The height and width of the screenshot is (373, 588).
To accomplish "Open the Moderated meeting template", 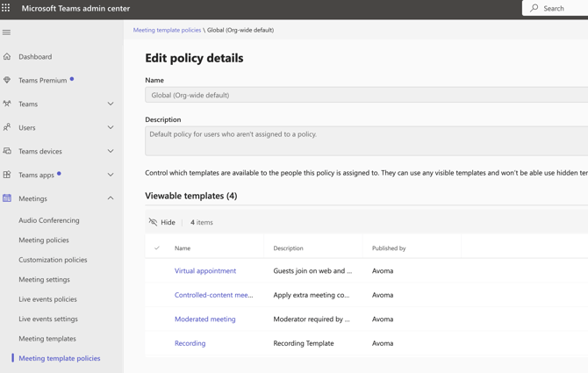I will 205,319.
